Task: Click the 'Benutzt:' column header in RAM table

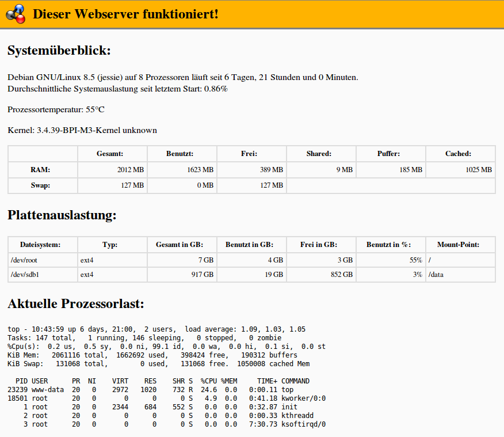Action: coord(181,154)
